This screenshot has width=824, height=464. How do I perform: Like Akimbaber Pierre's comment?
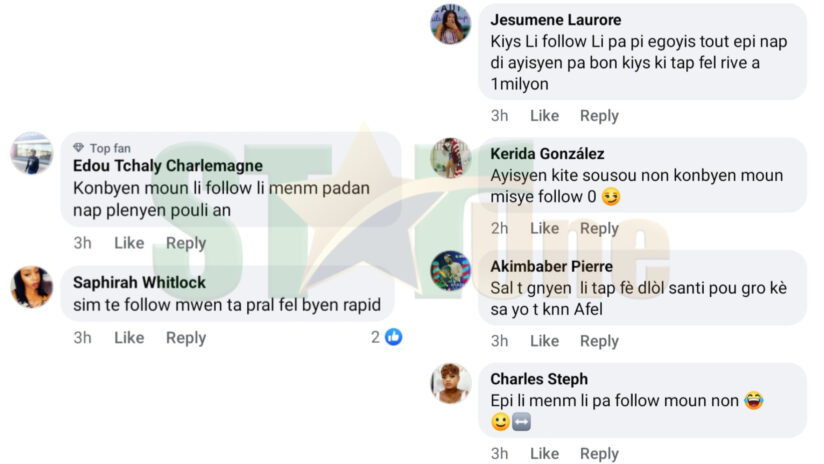coord(544,341)
